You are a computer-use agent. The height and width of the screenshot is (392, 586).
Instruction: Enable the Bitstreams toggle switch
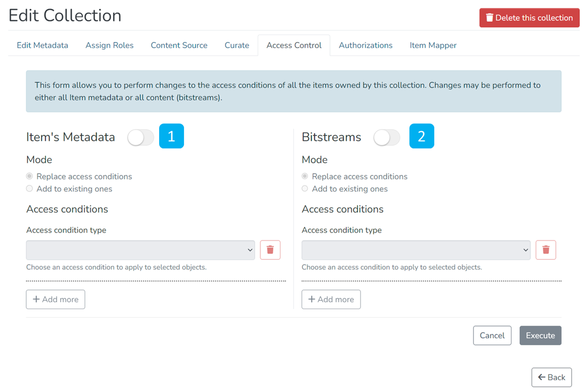click(386, 138)
